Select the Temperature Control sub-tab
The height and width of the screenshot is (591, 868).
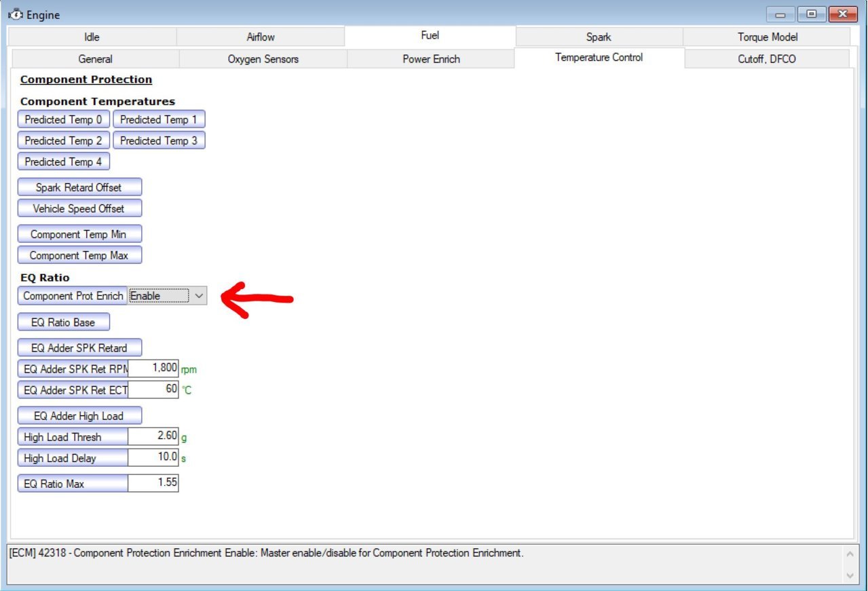[x=599, y=58]
